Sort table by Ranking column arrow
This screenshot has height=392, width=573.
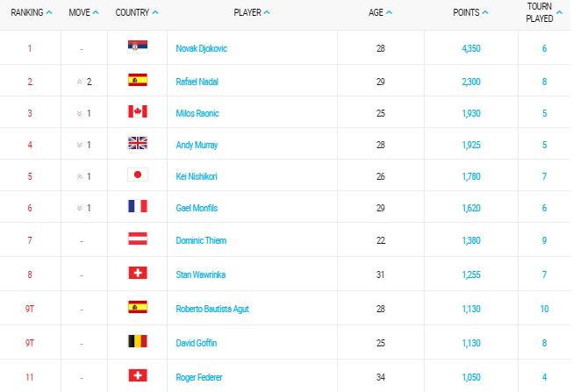pyautogui.click(x=49, y=12)
